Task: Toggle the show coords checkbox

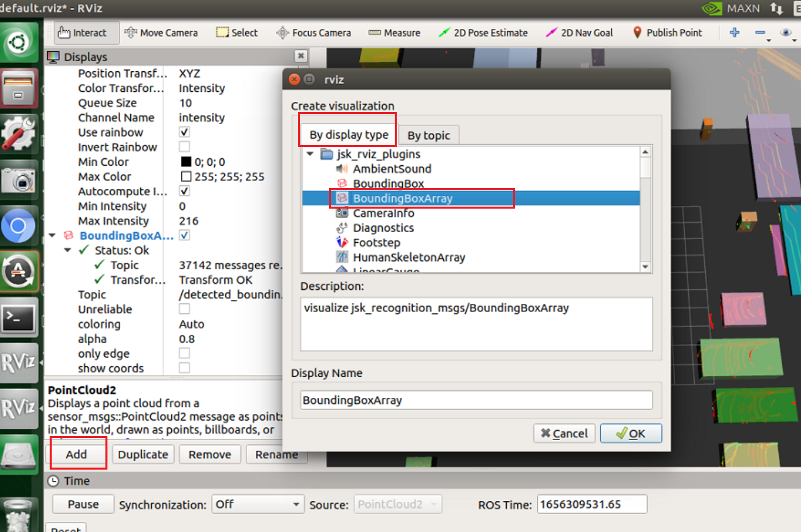Action: [x=183, y=368]
